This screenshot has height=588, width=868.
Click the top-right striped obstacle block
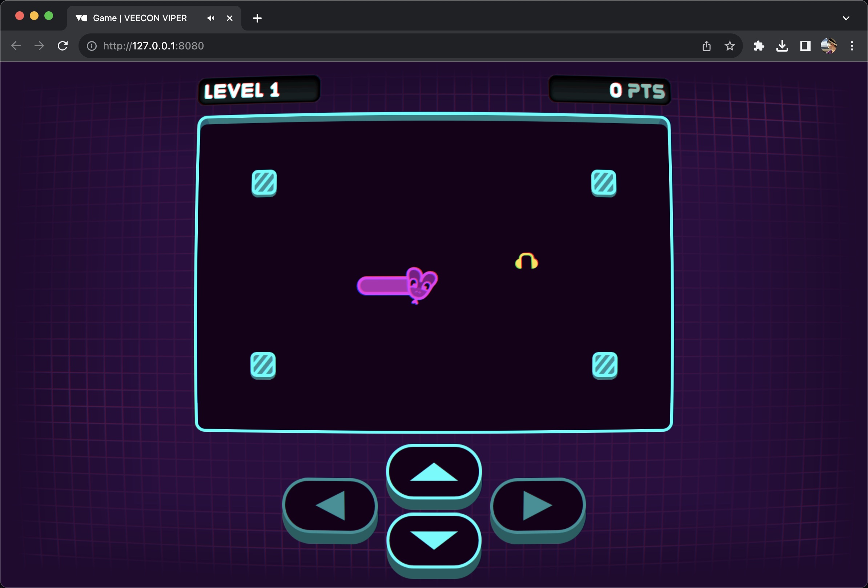(x=604, y=182)
